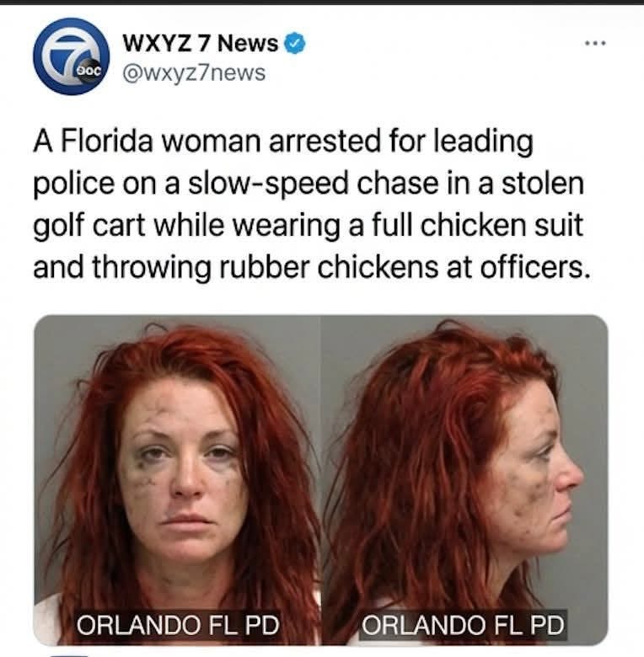Click the word Florida in the tweet
Image resolution: width=644 pixels, height=657 pixels.
[x=107, y=142]
